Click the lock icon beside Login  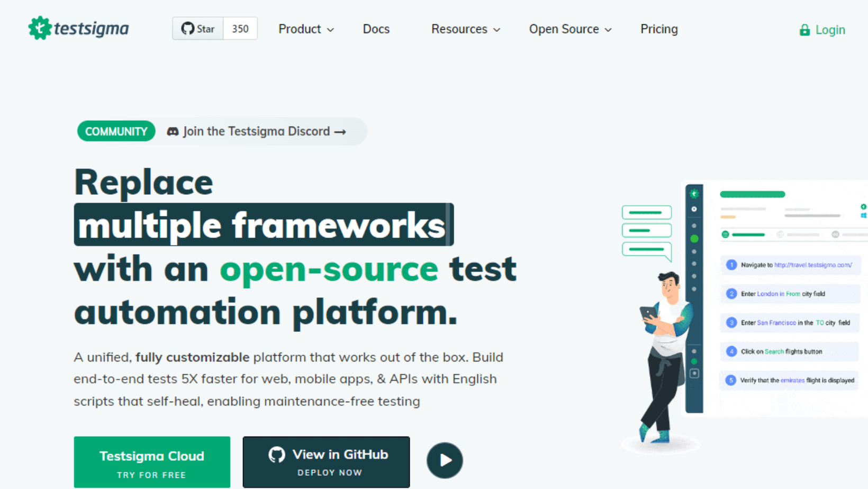click(x=804, y=30)
